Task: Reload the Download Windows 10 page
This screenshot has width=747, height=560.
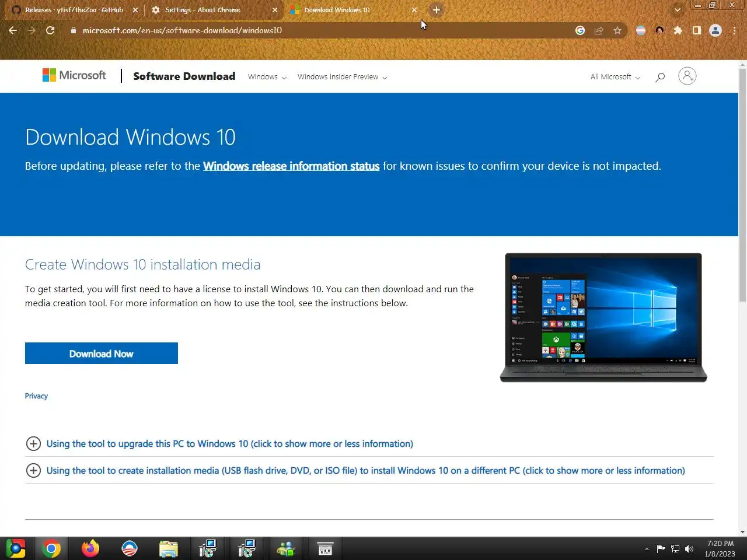Action: pos(50,30)
